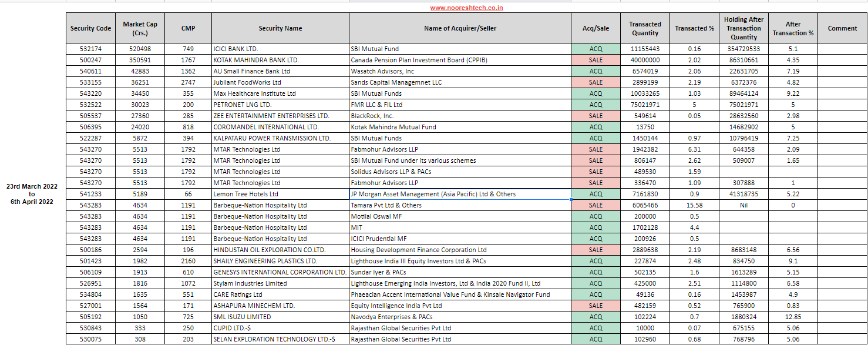Select ASHAPURA MINECHEM LTD. cell
The image size is (868, 345).
tap(280, 306)
